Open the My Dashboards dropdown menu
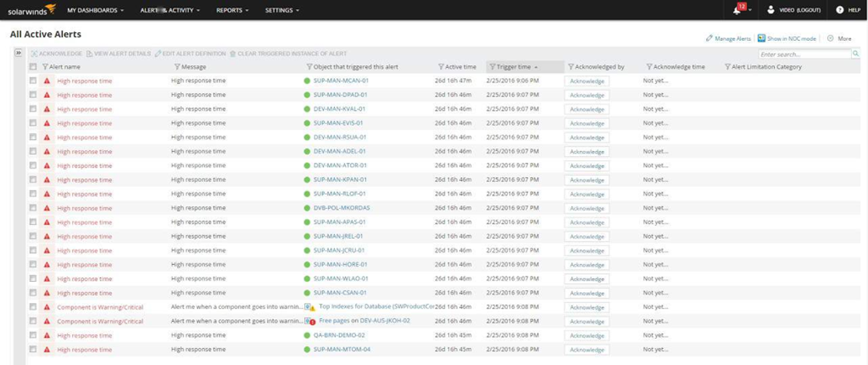868x365 pixels. coord(95,10)
